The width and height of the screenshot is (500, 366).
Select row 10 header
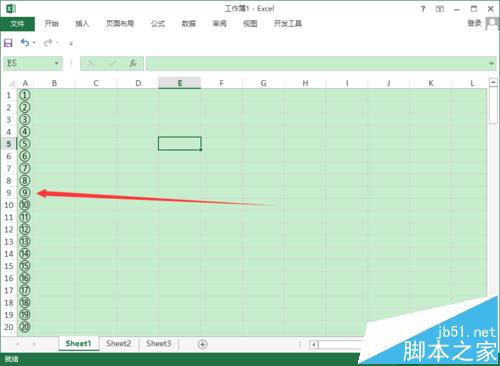[x=9, y=205]
